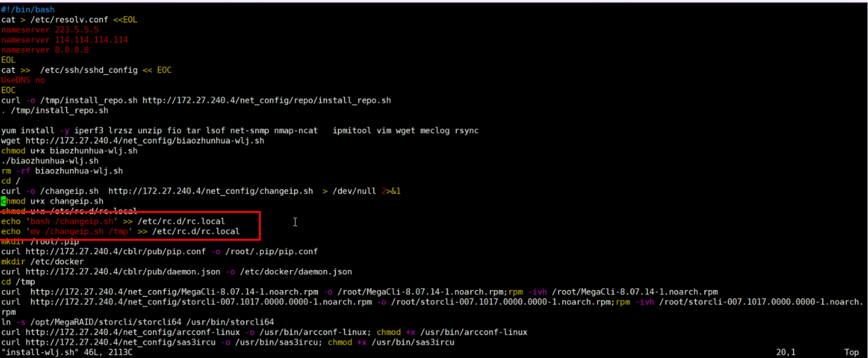The width and height of the screenshot is (868, 358).
Task: Click the 'Top' scroll position indicator
Action: [x=852, y=352]
